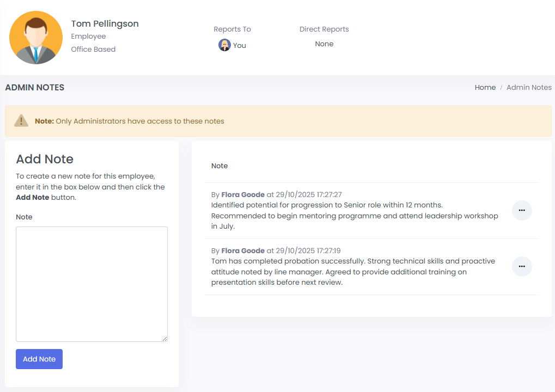555x392 pixels.
Task: Click the ADMIN NOTES page title
Action: pyautogui.click(x=35, y=88)
